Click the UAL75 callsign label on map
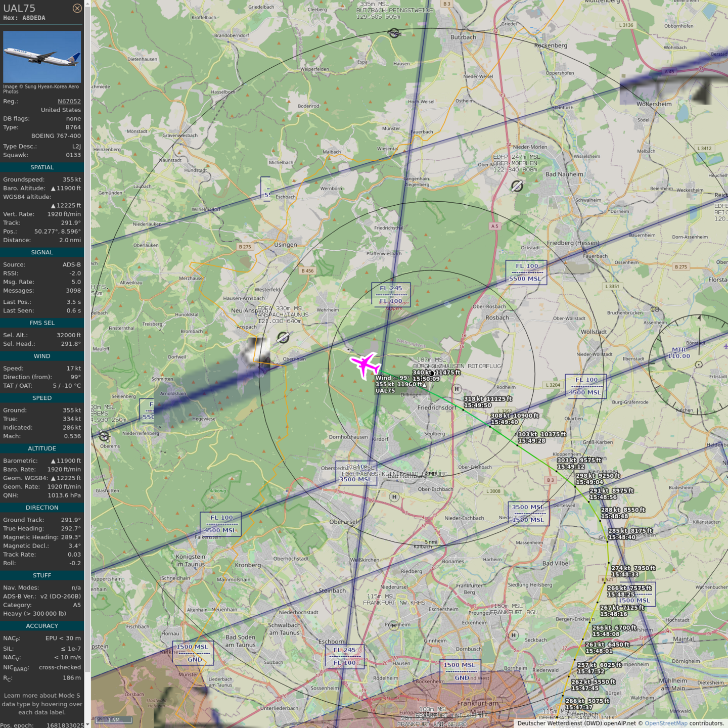 click(385, 391)
